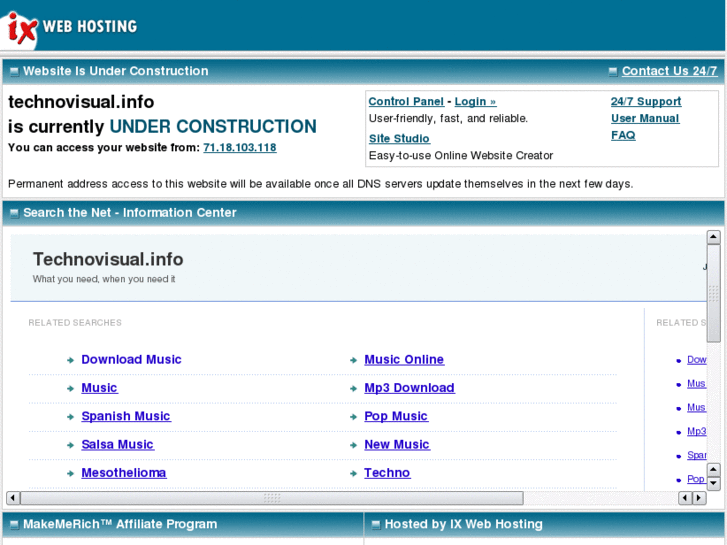This screenshot has height=545, width=727.
Task: Open the Techno search link
Action: 387,473
